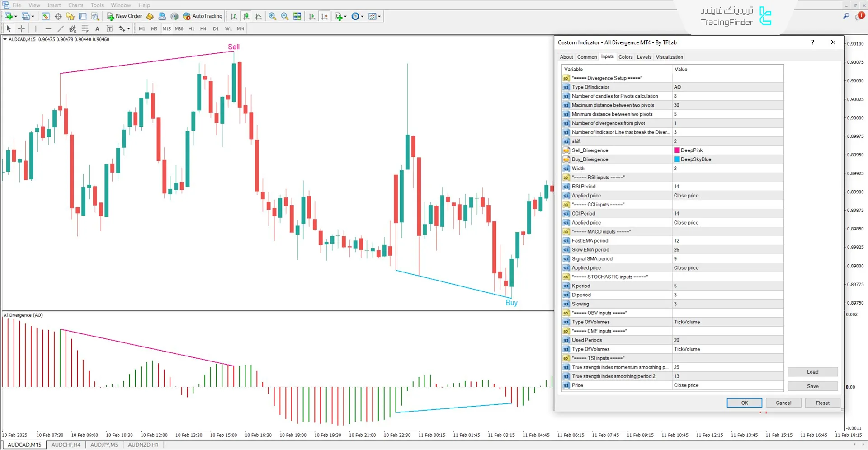Draw a horizontal line on the chart
This screenshot has width=868, height=450.
click(x=48, y=28)
